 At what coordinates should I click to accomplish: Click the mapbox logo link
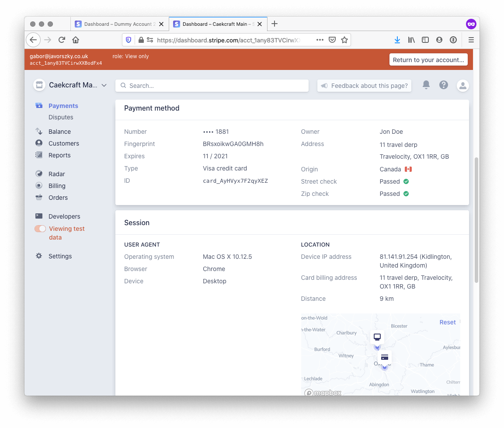323,392
